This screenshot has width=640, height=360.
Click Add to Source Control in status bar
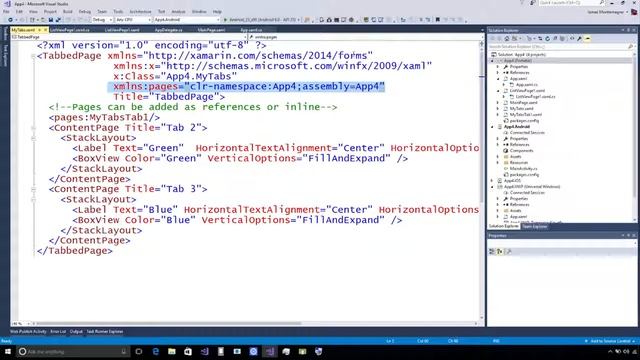(x=610, y=341)
